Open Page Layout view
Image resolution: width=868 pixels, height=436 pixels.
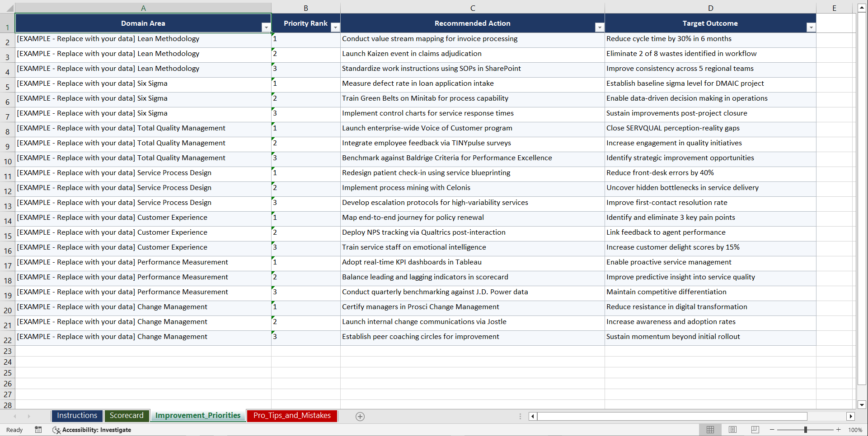pos(732,430)
